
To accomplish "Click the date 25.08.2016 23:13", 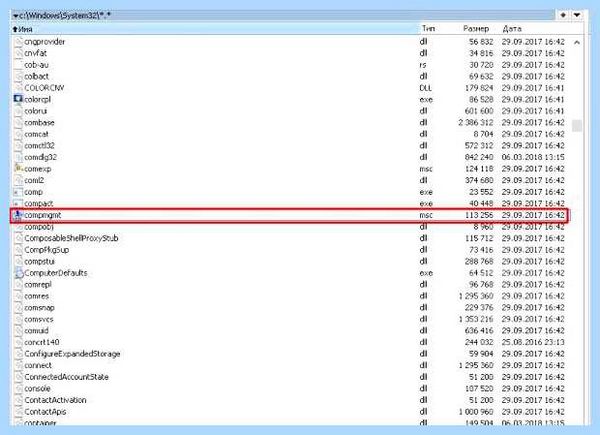I will pos(533,342).
